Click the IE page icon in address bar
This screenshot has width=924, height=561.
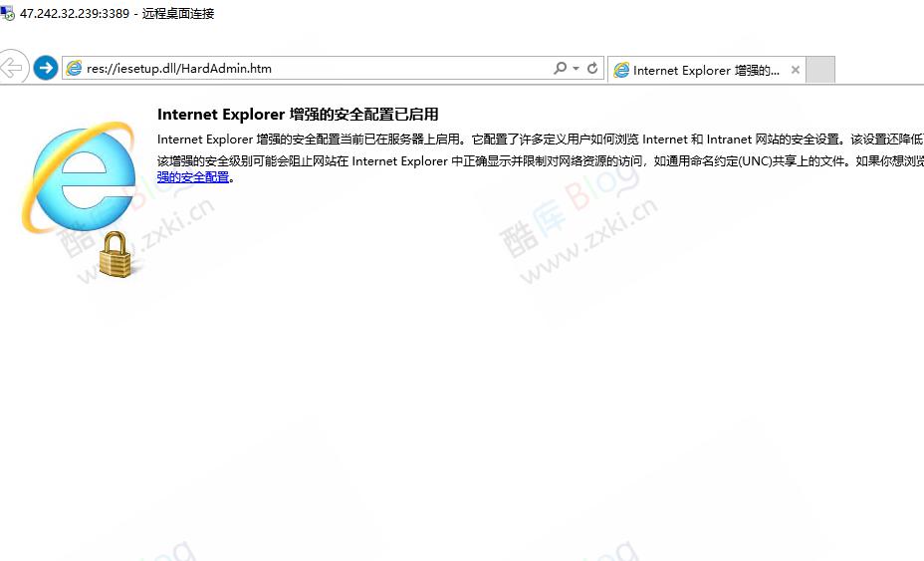click(x=74, y=69)
